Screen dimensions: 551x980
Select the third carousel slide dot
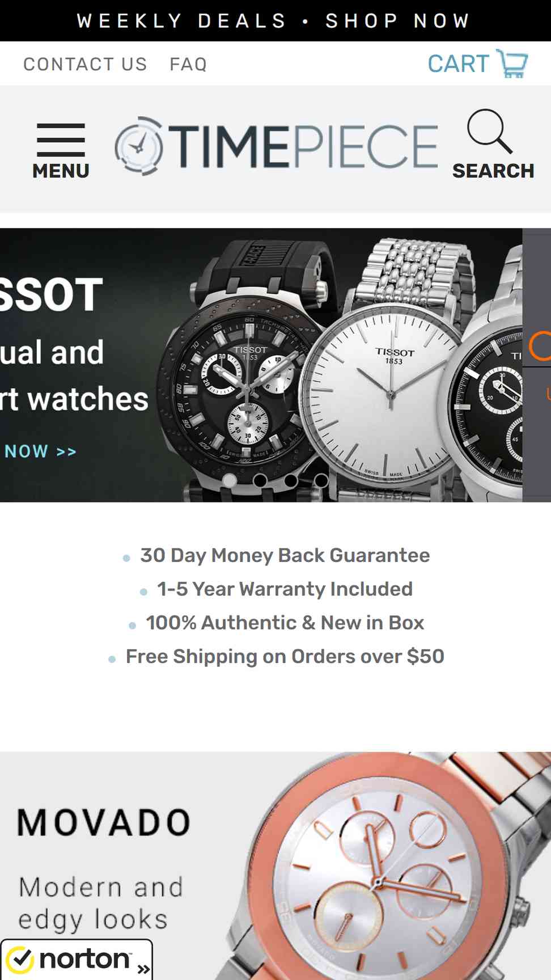(x=291, y=480)
